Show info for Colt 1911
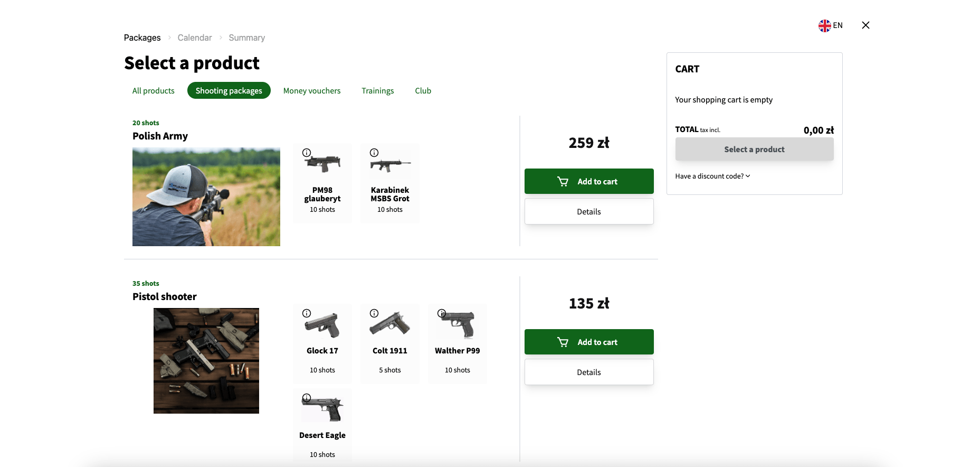The width and height of the screenshot is (980, 467). coord(374,313)
